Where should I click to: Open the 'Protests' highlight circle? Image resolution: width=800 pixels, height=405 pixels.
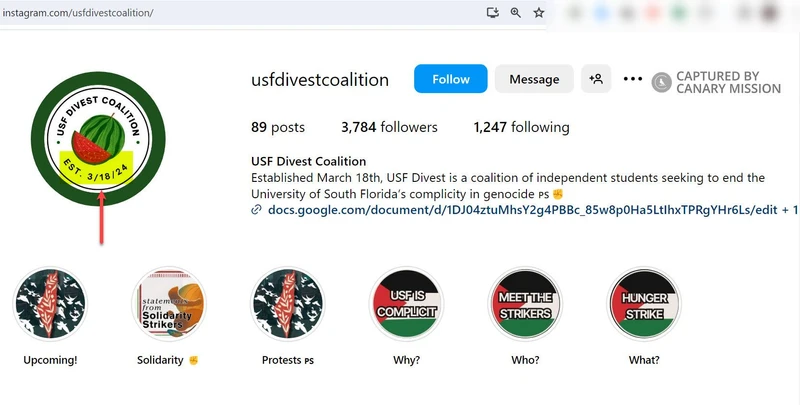point(287,304)
